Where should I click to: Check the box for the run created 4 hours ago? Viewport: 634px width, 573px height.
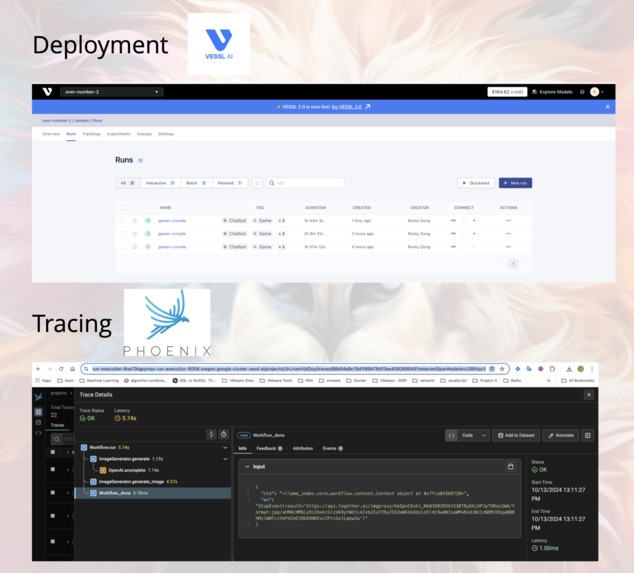[123, 247]
